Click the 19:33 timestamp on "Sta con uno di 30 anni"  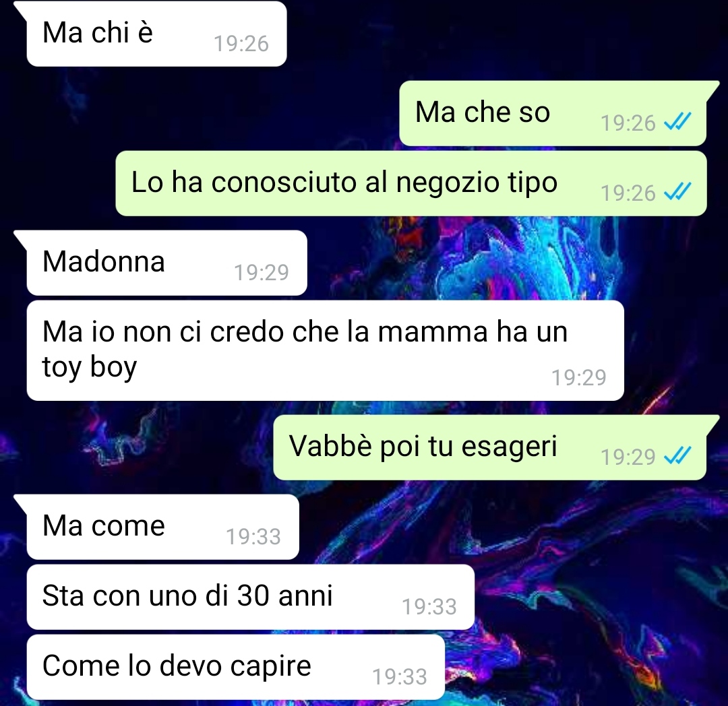[x=429, y=607]
